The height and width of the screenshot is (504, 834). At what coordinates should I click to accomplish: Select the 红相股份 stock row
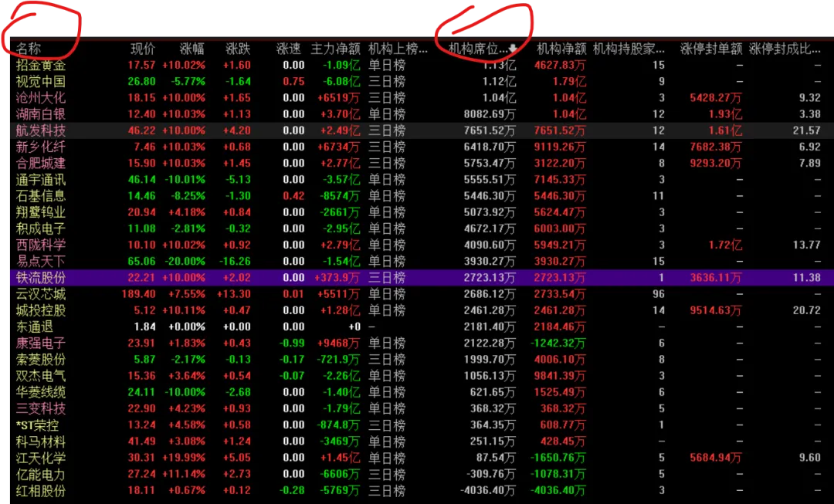coord(422,491)
